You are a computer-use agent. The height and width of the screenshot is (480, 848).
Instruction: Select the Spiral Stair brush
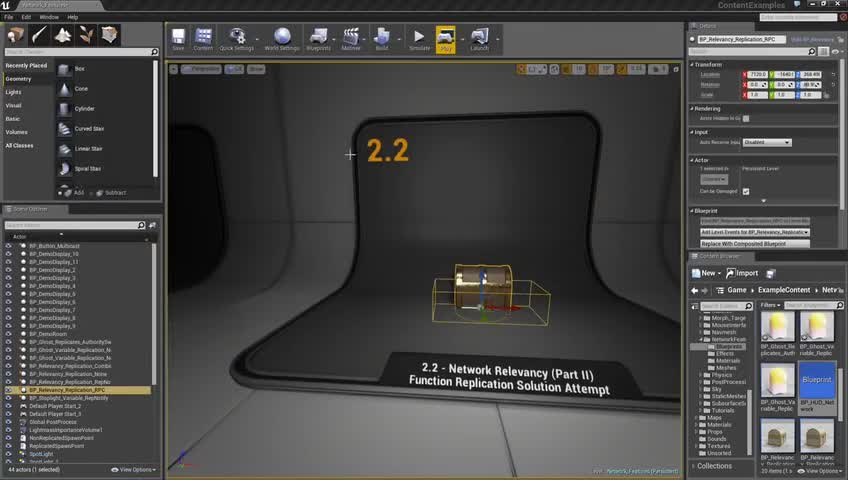[104, 169]
